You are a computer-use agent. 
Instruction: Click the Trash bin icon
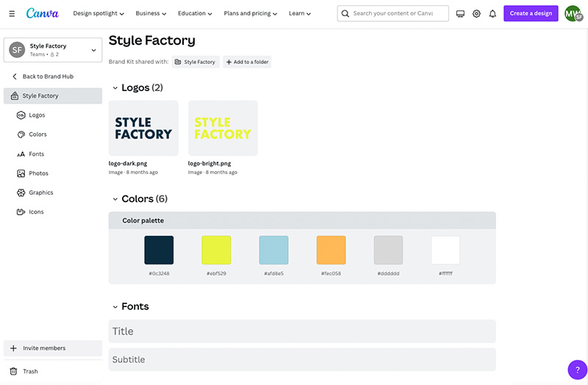pyautogui.click(x=13, y=371)
